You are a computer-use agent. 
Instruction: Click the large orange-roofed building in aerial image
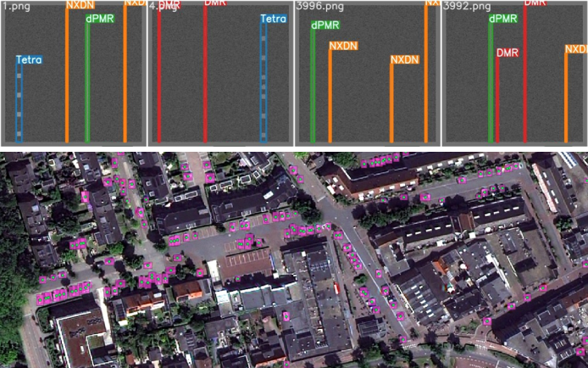pos(246,265)
